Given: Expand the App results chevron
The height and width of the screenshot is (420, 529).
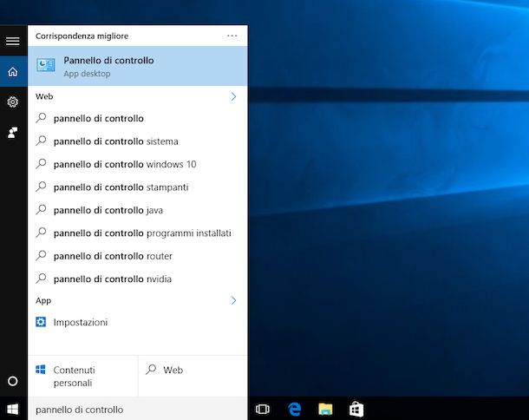Looking at the screenshot, I should pyautogui.click(x=233, y=300).
